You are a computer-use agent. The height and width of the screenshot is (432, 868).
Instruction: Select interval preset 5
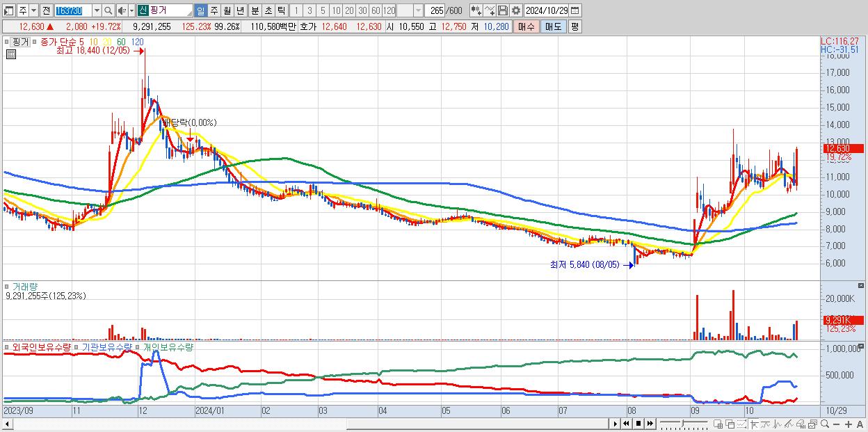click(x=323, y=10)
